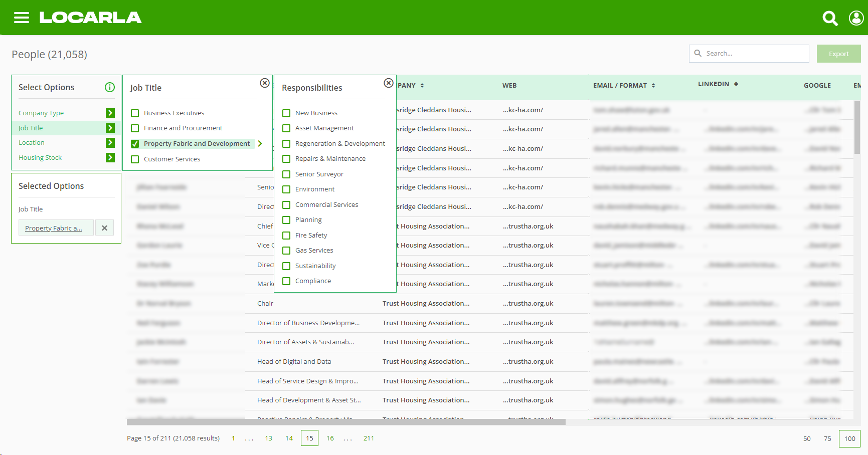Viewport: 868px width, 455px height.
Task: Tick the Asset Management checkbox
Action: pos(286,128)
